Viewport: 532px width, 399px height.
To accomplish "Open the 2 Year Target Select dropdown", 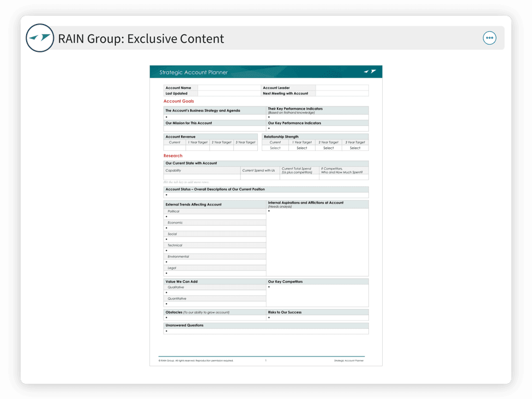I will click(x=328, y=148).
